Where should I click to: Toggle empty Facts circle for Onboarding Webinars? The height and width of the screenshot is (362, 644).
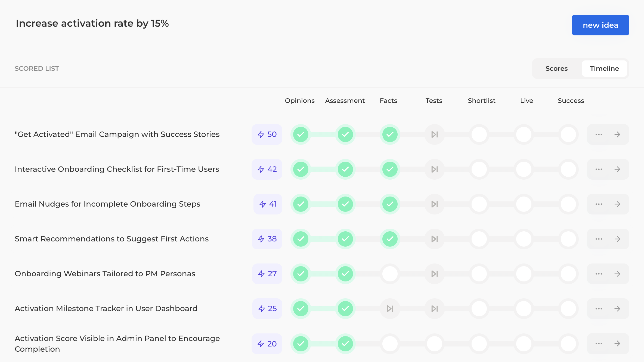390,274
